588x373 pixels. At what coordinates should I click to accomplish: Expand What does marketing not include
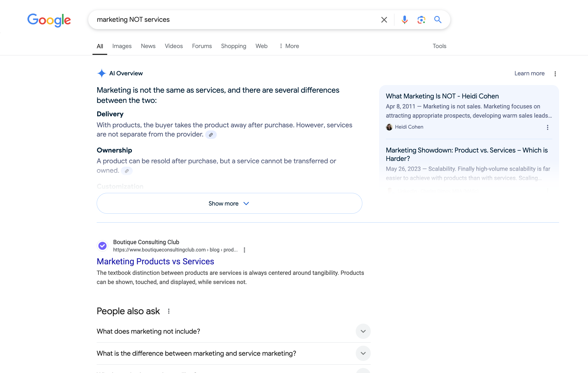[x=234, y=331]
